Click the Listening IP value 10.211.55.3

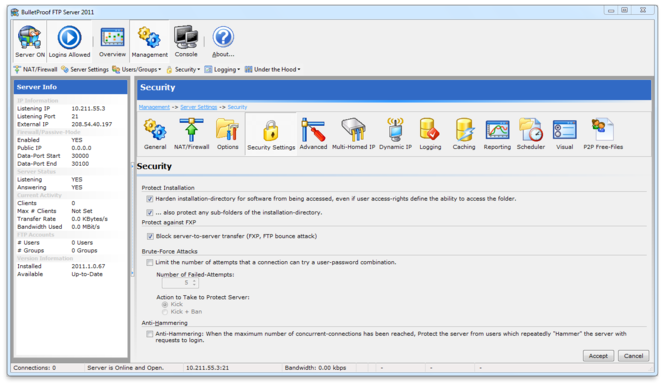[x=88, y=109]
